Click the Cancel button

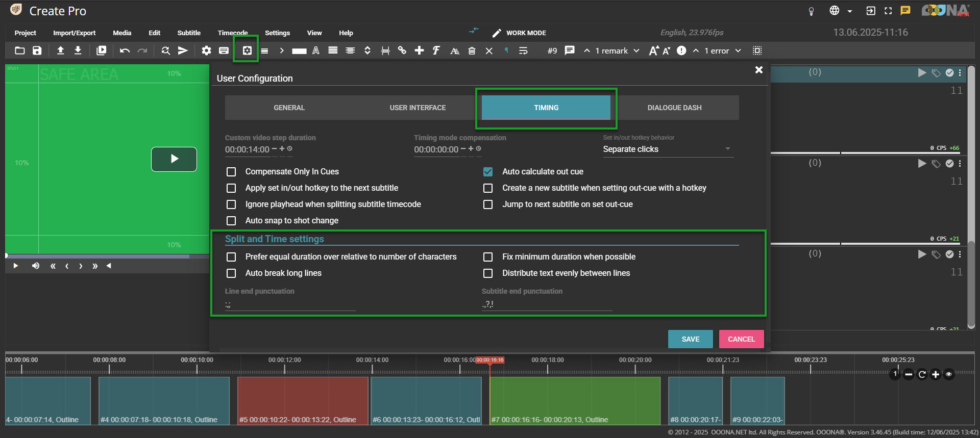point(741,339)
